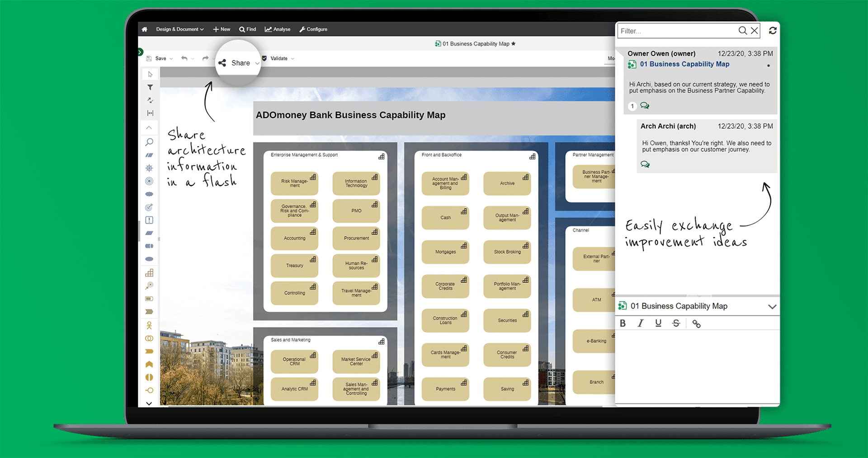Collapse the 01 Business Capability Map comment section
Screen dimensions: 868x458
pos(772,306)
